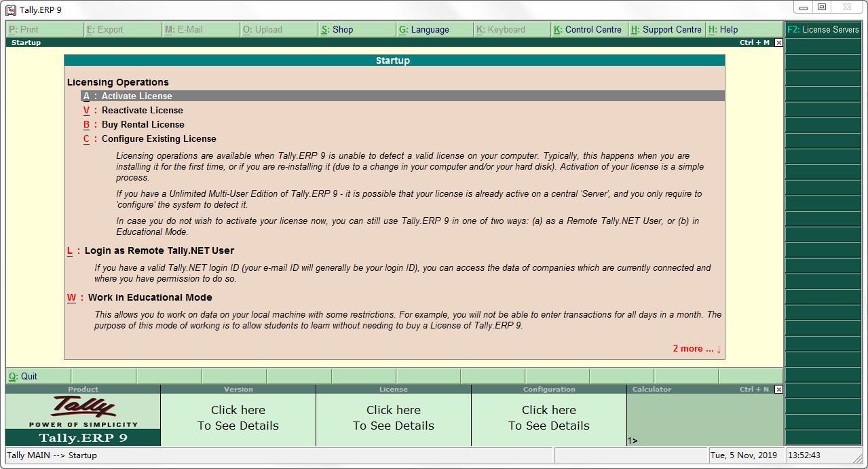Close the Calculator panel with X icon

point(778,390)
